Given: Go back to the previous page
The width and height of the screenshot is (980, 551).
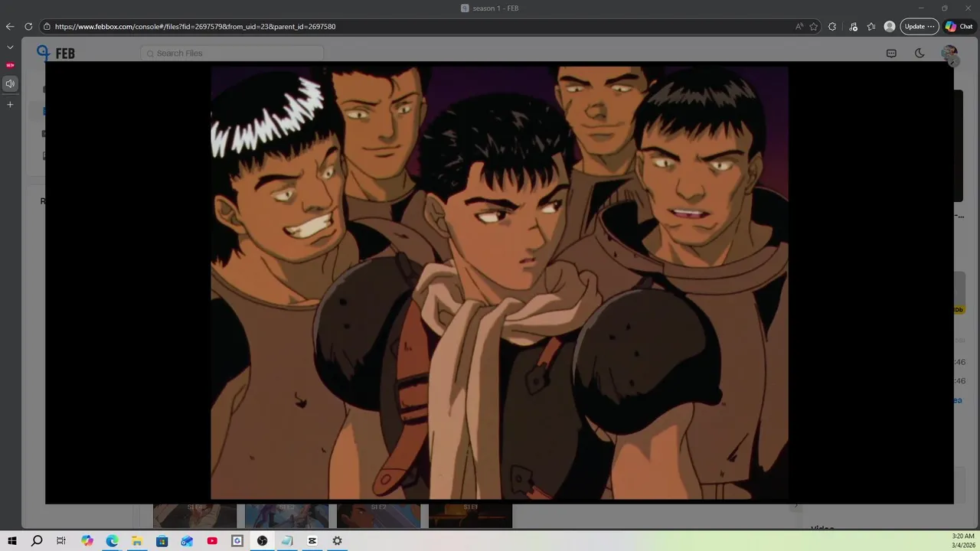Looking at the screenshot, I should [x=10, y=26].
